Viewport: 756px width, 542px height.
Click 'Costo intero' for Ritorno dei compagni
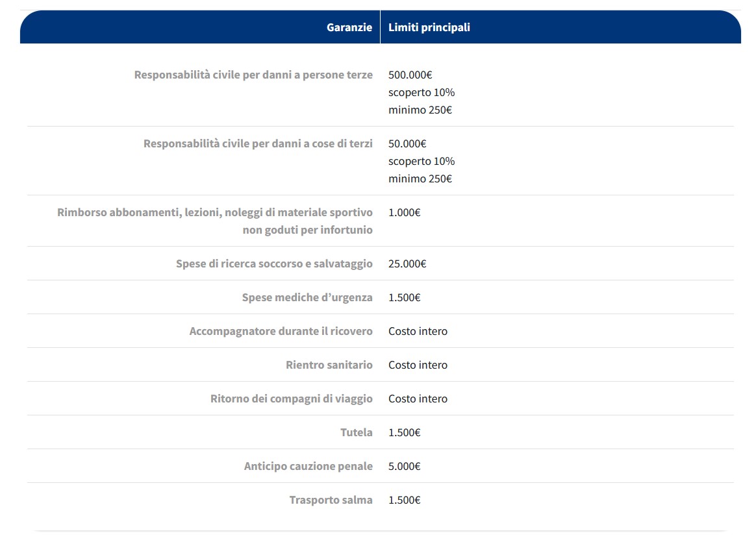[x=418, y=399]
